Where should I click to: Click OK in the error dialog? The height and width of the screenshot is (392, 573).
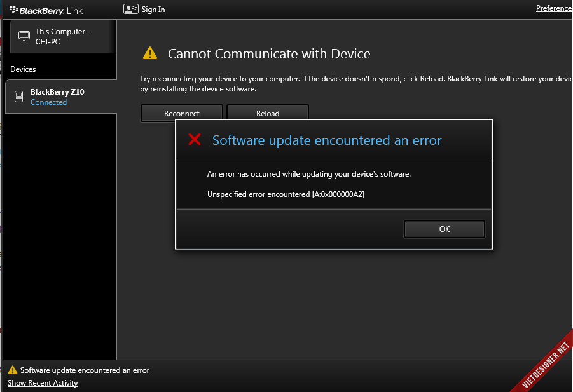445,229
